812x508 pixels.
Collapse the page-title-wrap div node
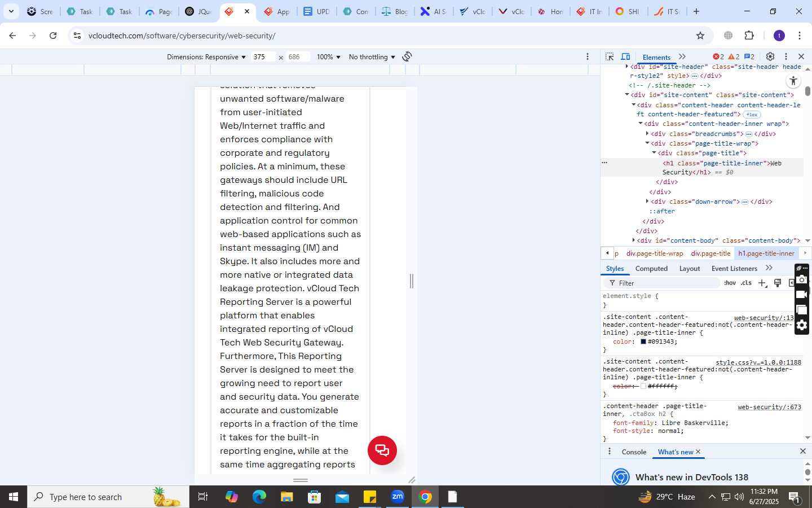click(647, 143)
